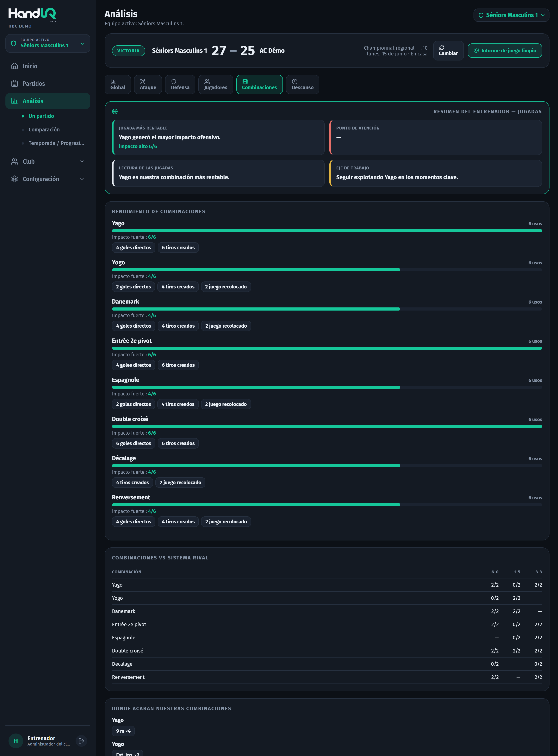Viewport: 558px width, 756px height.
Task: Open the Séniors Masculins 1 dropdown at top right
Action: (x=511, y=15)
